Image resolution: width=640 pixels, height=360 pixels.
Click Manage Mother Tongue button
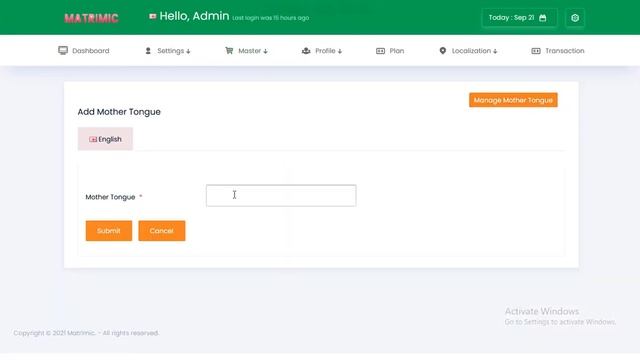pos(513,100)
